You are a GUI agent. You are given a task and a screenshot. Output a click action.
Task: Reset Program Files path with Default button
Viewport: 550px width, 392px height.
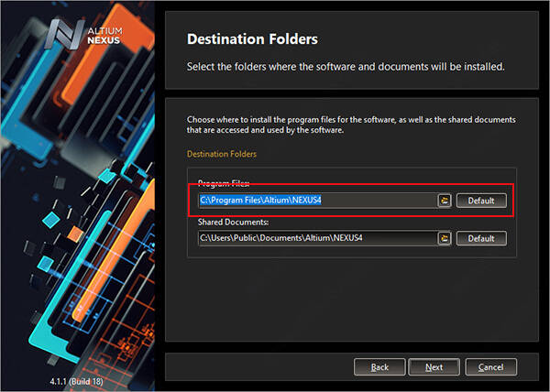pyautogui.click(x=481, y=201)
